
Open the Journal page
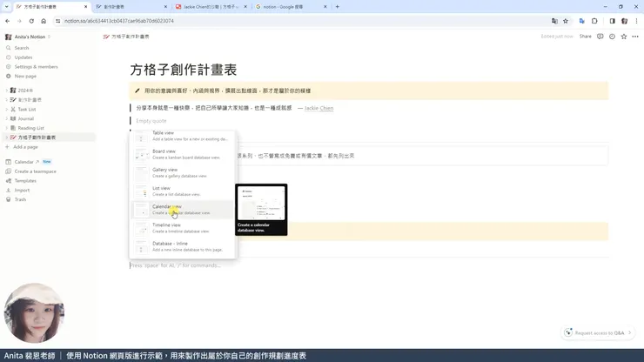[26, 118]
